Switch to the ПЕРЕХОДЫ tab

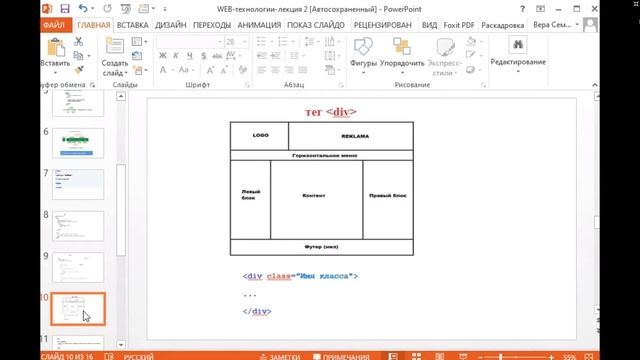[x=212, y=25]
